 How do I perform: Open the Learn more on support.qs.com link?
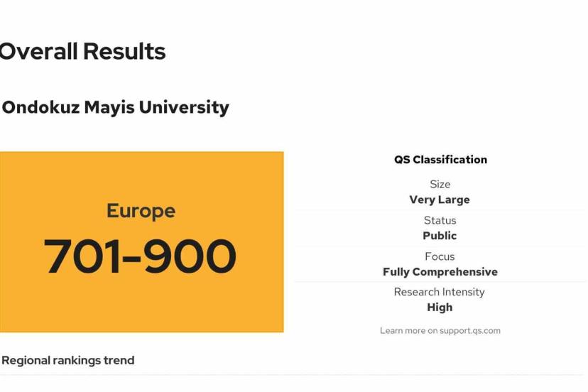[440, 330]
